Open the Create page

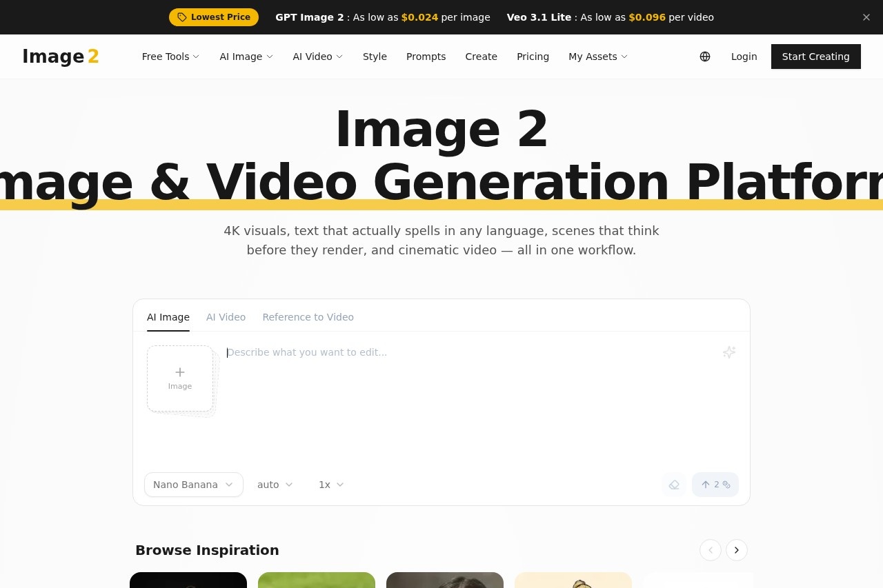(x=481, y=57)
